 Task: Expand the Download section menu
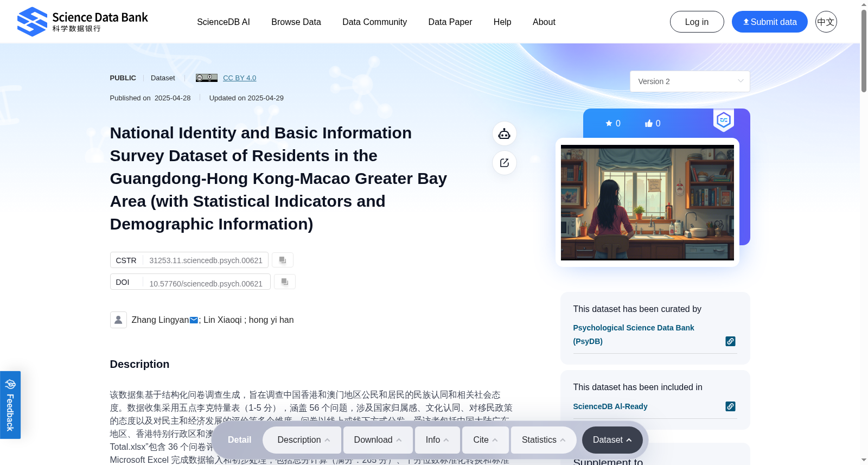coord(378,440)
